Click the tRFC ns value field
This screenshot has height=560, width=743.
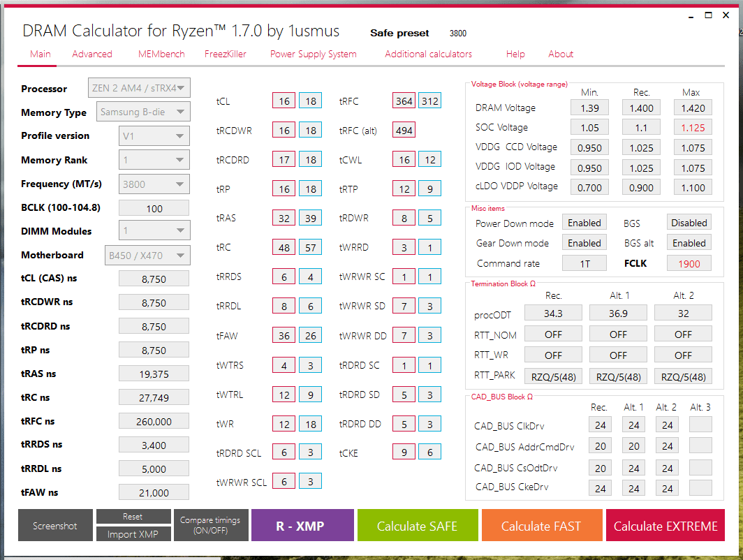pyautogui.click(x=154, y=421)
